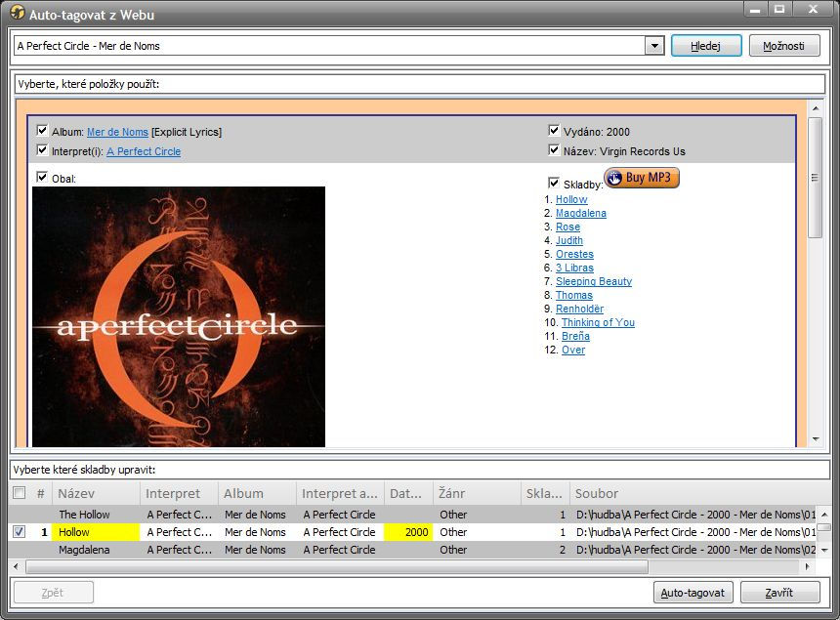Open the Judith track link

coord(568,240)
